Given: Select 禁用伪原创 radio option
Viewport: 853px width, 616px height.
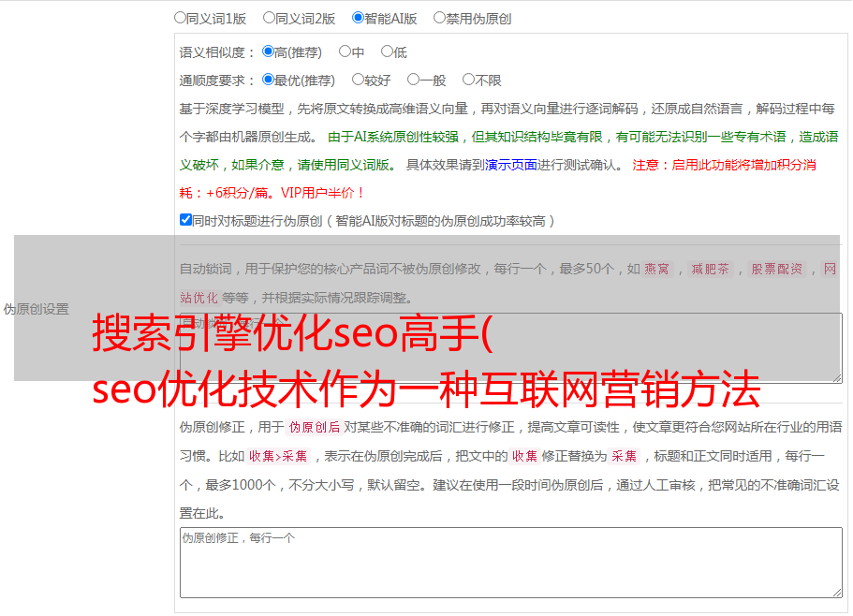Looking at the screenshot, I should point(439,18).
